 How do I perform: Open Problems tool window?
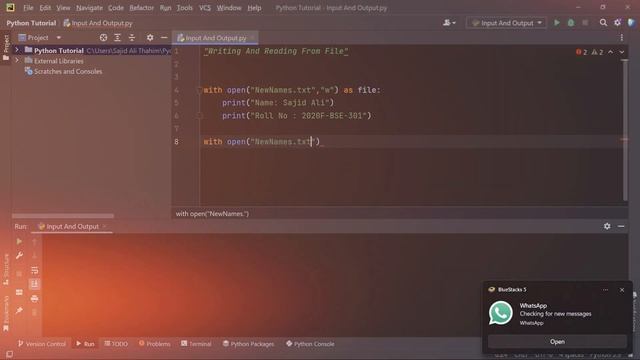154,344
